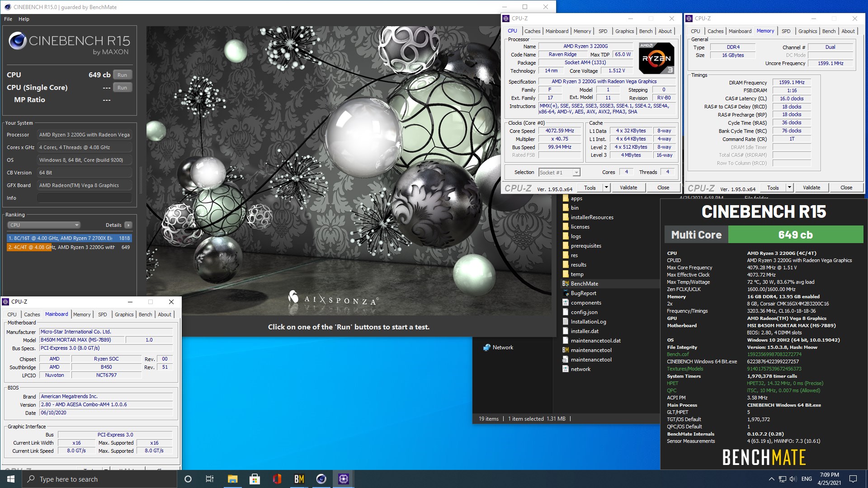Open the Socket #1 selection dropdown

[559, 172]
